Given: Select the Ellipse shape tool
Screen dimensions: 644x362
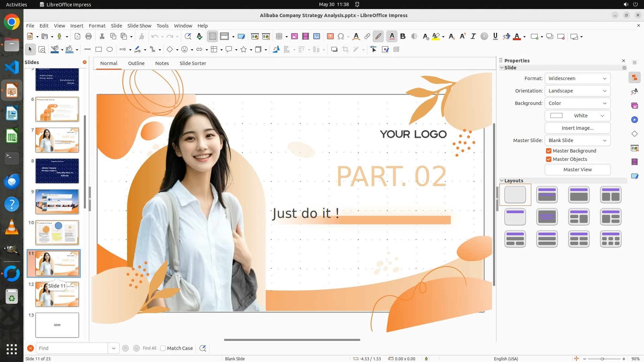Looking at the screenshot, I should tap(110, 50).
